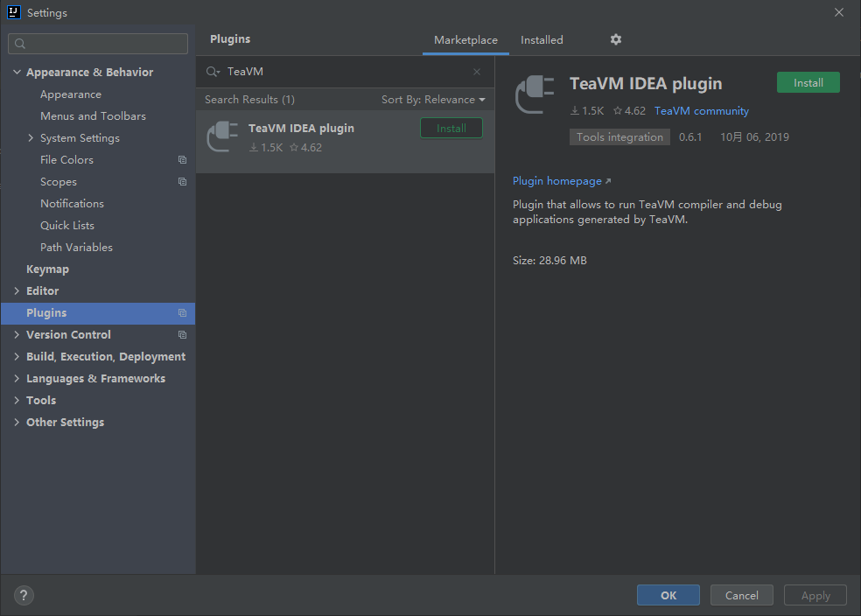Select Menus and Toolbars settings
Screen dimensions: 861x616
[93, 116]
